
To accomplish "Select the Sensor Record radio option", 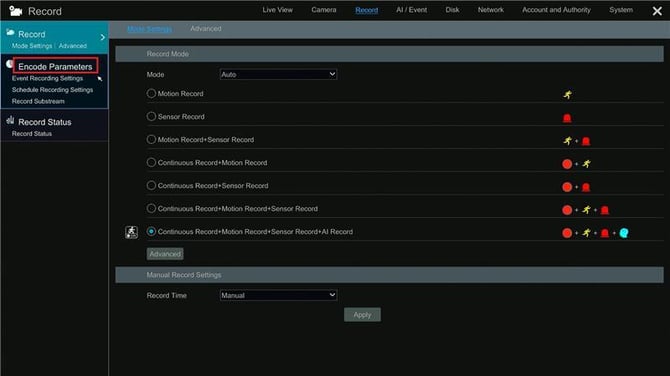I will pos(151,116).
